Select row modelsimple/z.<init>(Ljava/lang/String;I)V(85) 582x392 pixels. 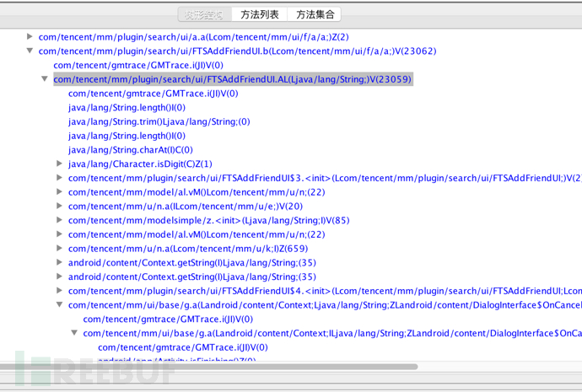pos(209,220)
